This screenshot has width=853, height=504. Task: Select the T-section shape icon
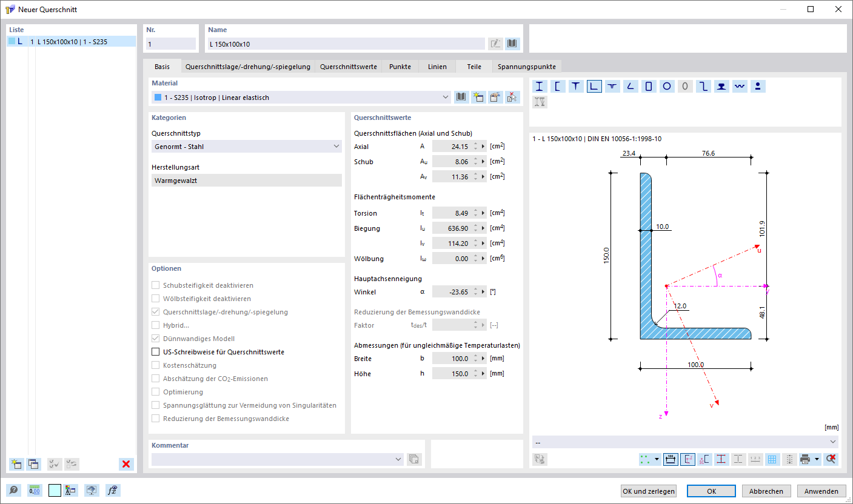pyautogui.click(x=576, y=86)
